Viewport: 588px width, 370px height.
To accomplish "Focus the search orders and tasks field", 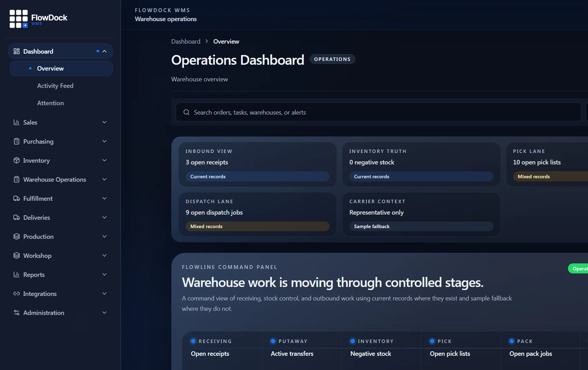I will coord(378,112).
